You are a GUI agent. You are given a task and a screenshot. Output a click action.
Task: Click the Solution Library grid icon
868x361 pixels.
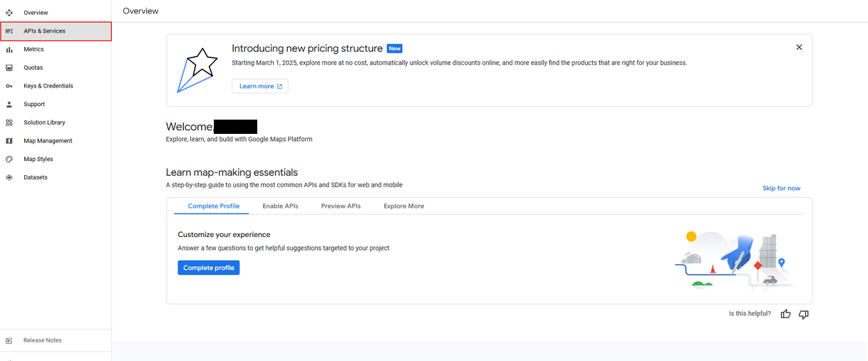point(9,122)
